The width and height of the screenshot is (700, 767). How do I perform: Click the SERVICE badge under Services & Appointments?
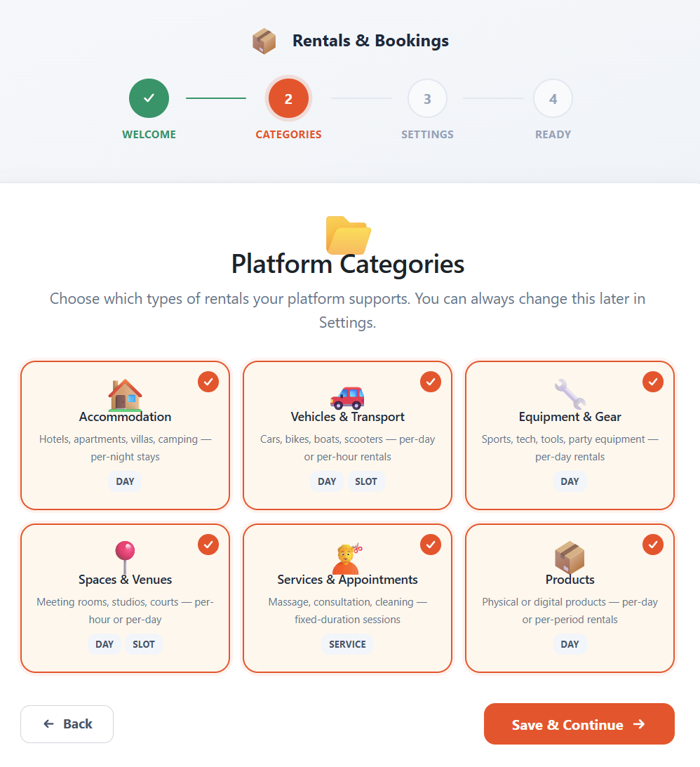(x=347, y=644)
